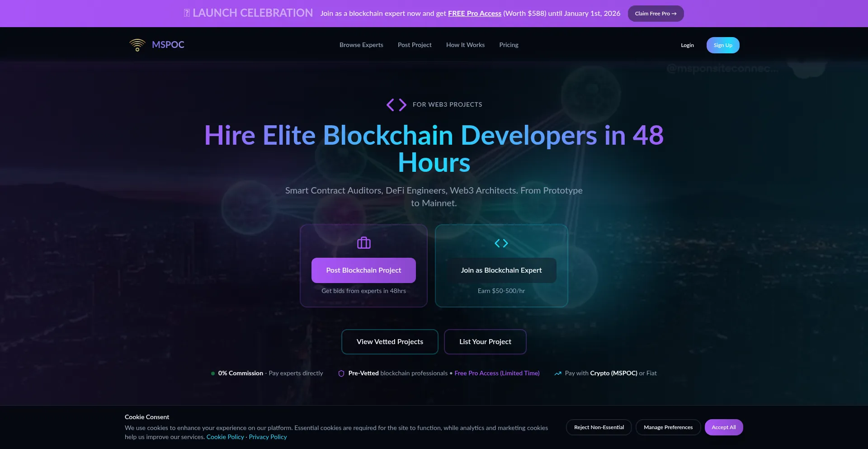Click the '0% Commission' text
868x449 pixels.
(x=241, y=373)
